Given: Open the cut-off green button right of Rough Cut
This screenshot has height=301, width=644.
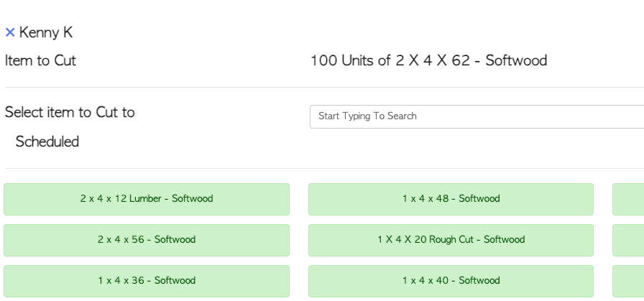Looking at the screenshot, I should pos(628,240).
